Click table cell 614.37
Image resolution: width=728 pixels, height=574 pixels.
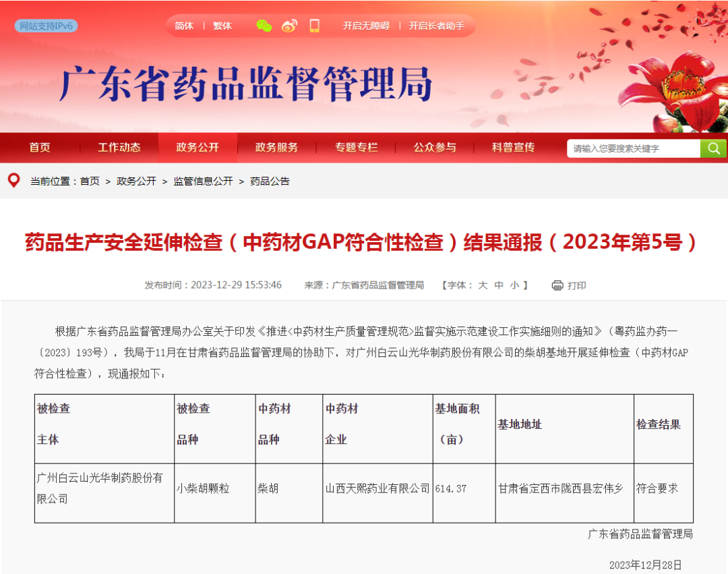tap(464, 493)
